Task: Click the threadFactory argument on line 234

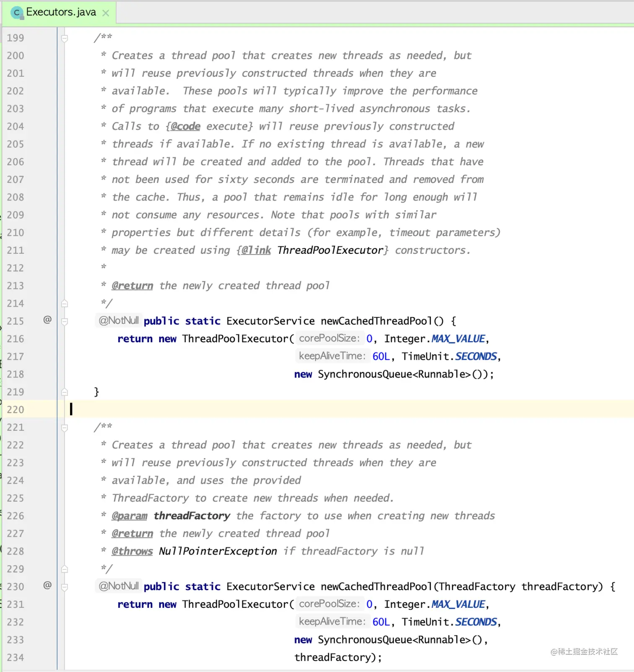Action: pyautogui.click(x=332, y=657)
